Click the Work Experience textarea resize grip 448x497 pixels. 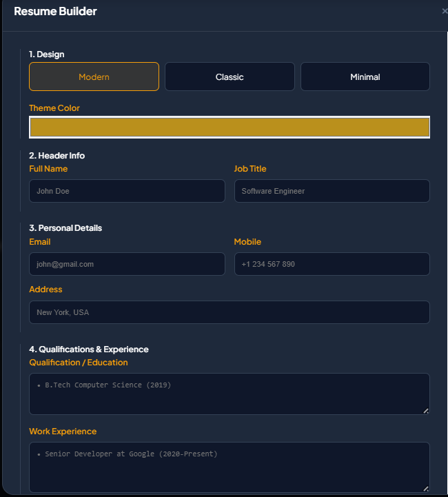click(x=425, y=489)
